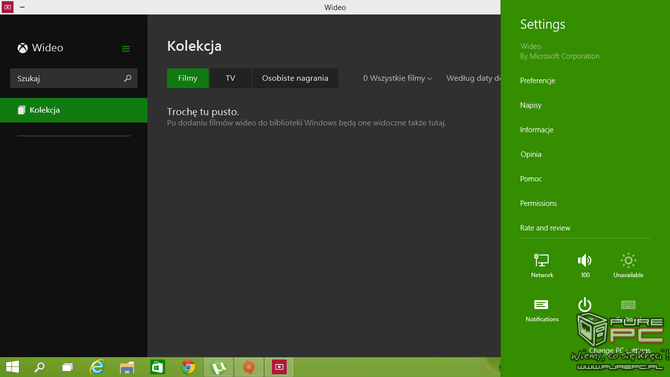
Task: Expand the Wszystkie filmy filter dropdown
Action: point(397,78)
